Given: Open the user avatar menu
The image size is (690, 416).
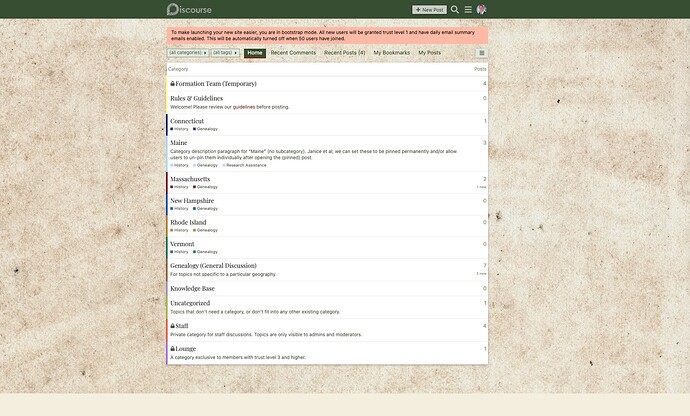Looking at the screenshot, I should 481,9.
